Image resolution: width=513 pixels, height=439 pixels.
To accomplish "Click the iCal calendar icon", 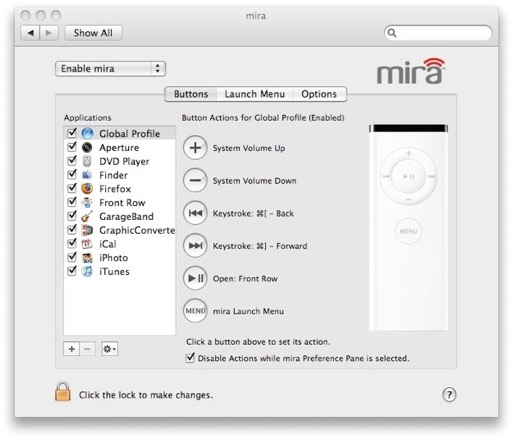I will coord(87,244).
